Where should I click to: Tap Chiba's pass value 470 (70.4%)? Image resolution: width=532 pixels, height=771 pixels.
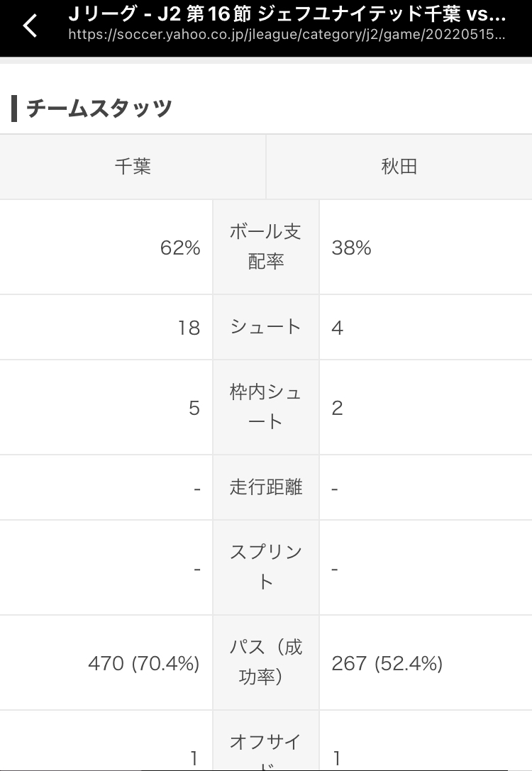144,663
